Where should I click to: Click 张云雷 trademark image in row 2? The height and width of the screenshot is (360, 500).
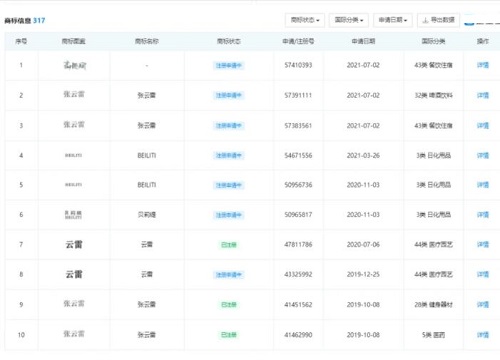74,94
